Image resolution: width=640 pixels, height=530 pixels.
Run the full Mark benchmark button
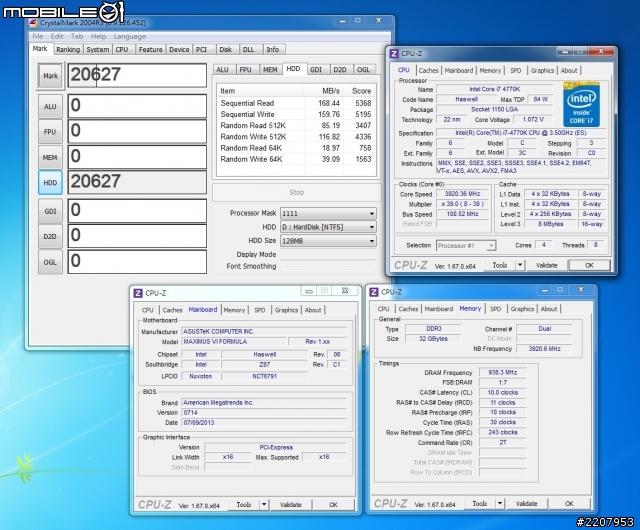50,76
